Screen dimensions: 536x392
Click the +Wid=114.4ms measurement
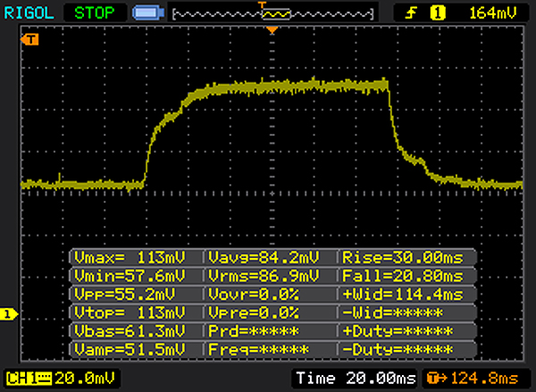[403, 295]
